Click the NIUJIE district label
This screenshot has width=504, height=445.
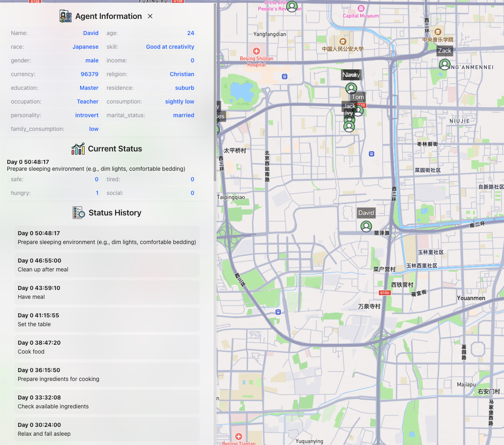coord(460,121)
